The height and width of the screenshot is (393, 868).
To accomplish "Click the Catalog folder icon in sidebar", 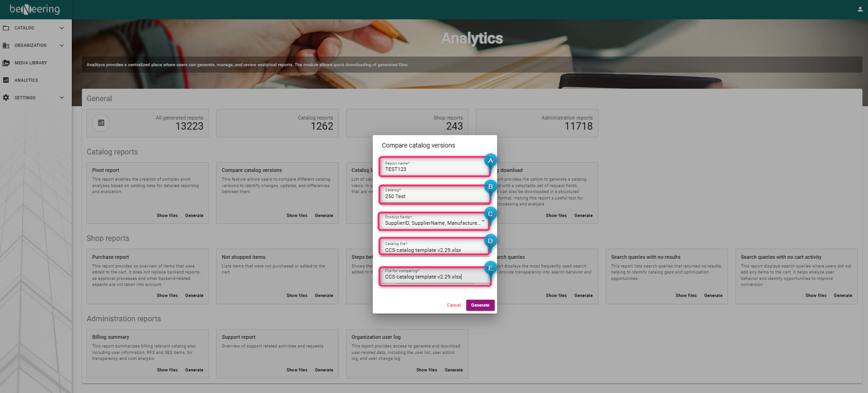I will (x=6, y=28).
